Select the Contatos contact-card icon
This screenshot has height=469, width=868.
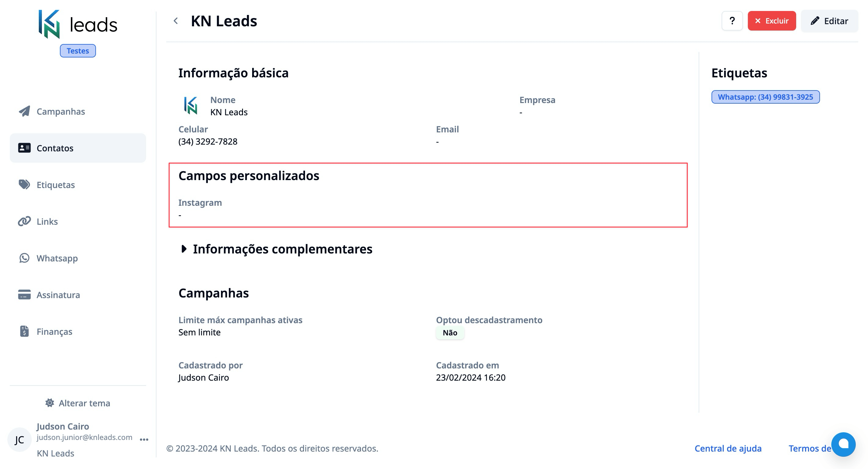click(x=24, y=148)
